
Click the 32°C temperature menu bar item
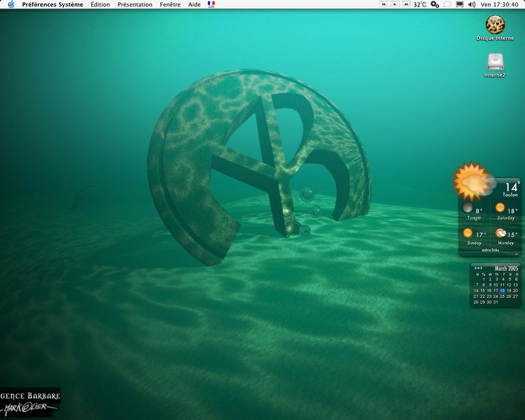(420, 5)
